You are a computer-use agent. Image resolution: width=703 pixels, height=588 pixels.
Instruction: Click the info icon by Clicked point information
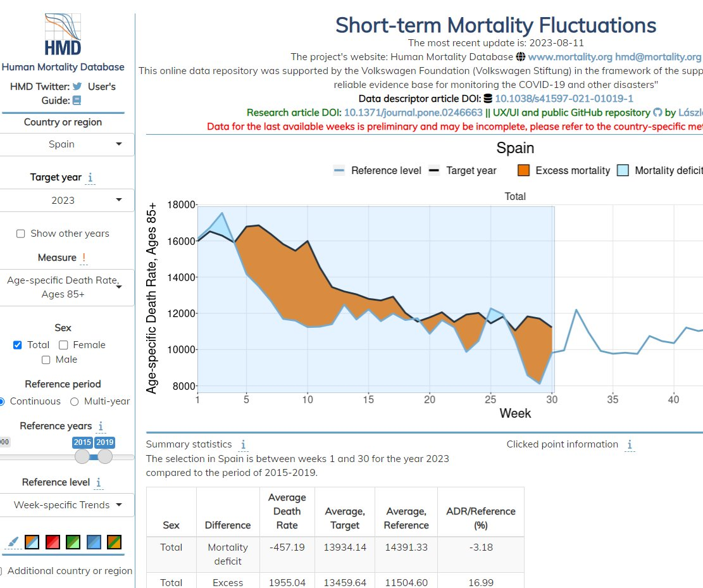(630, 445)
